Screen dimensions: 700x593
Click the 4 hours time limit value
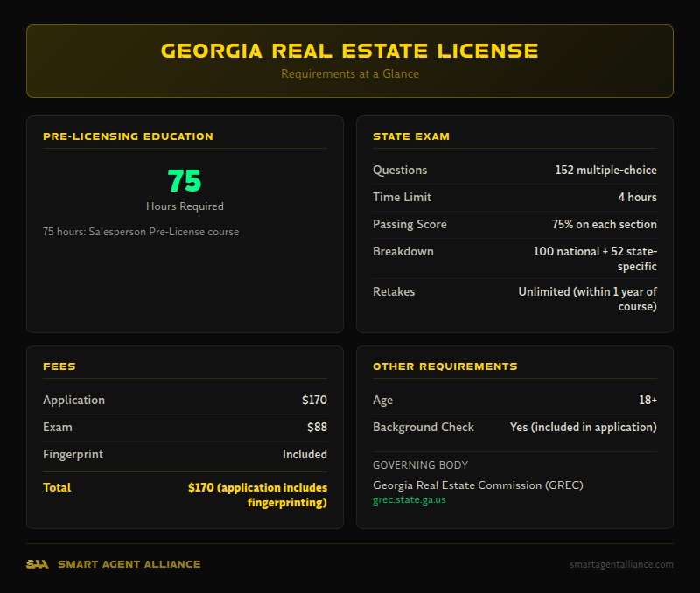tap(636, 197)
